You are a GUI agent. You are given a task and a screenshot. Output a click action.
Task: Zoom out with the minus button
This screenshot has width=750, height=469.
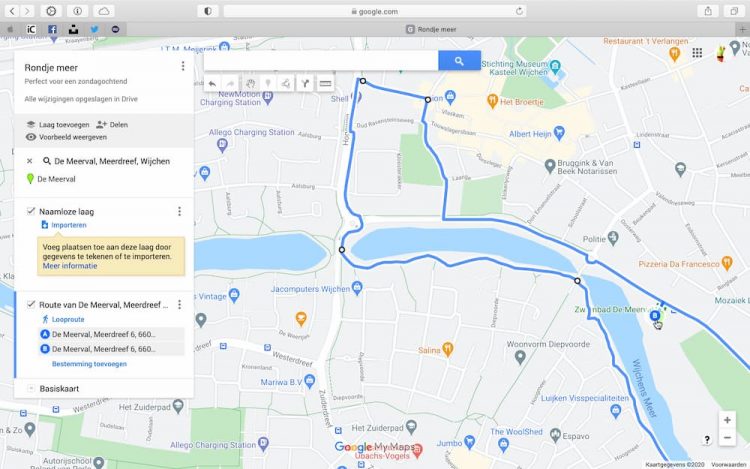727,438
